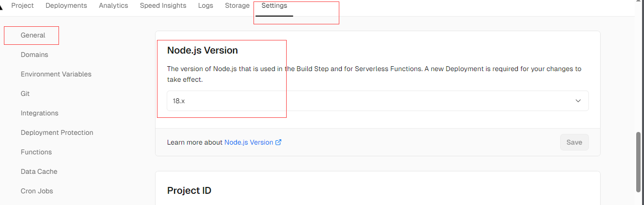Viewport: 644px width, 205px height.
Task: Open Integrations in the sidebar
Action: pos(39,113)
